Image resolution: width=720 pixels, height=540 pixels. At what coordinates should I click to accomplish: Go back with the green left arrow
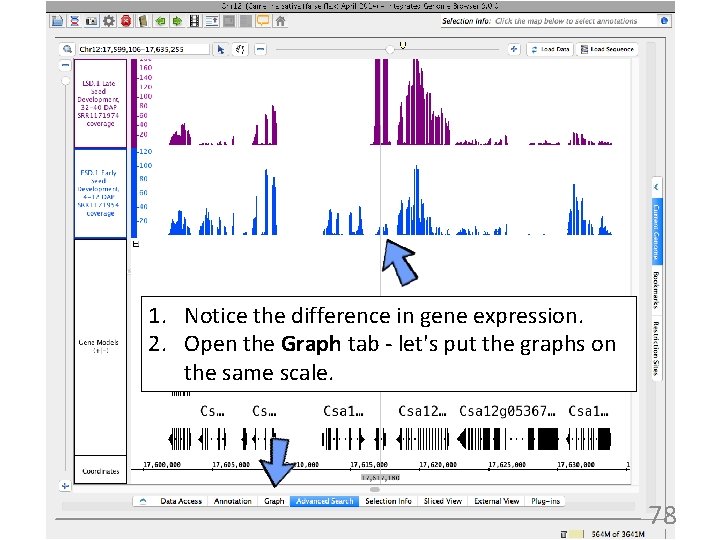coord(160,21)
